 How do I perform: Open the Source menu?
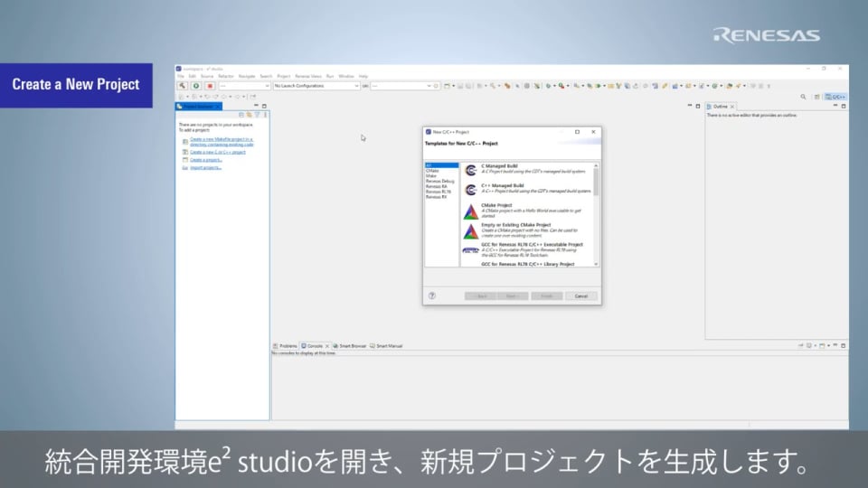[x=207, y=76]
